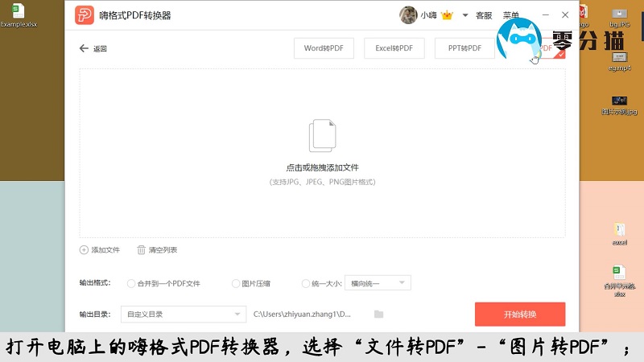Switch to Word转PDF tab

tap(324, 48)
